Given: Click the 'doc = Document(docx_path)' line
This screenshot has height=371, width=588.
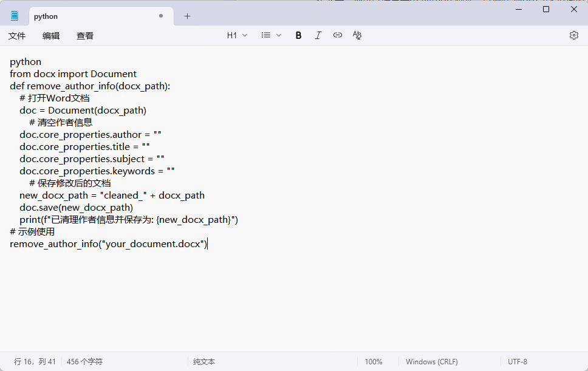Looking at the screenshot, I should 83,111.
